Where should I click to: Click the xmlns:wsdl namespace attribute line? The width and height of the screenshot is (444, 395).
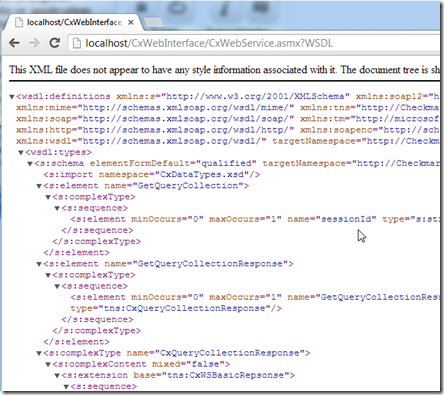[141, 141]
